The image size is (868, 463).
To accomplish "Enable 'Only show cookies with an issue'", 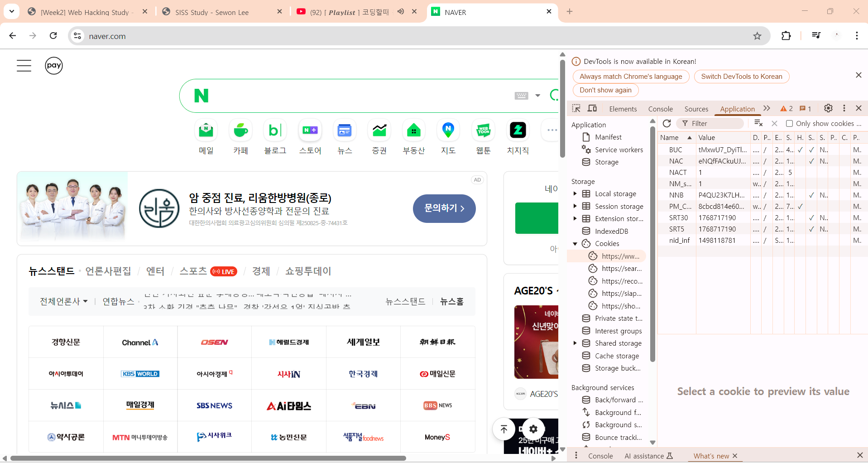I will (789, 123).
